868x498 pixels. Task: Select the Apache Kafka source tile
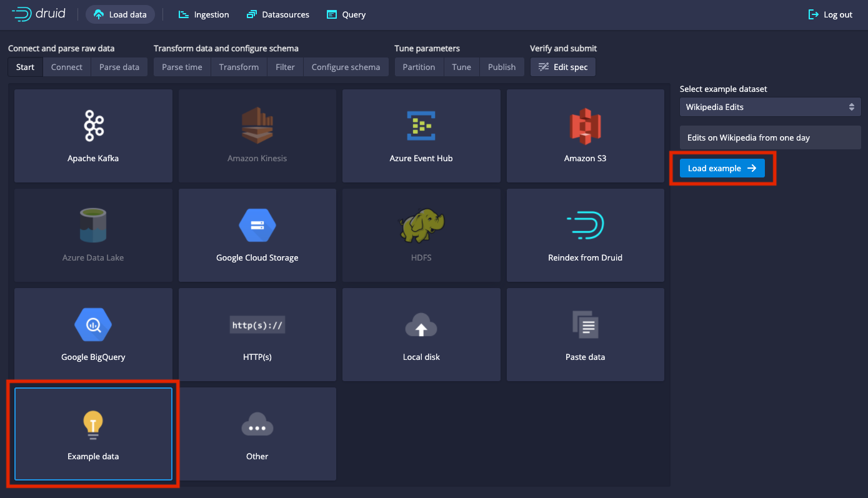coord(93,136)
